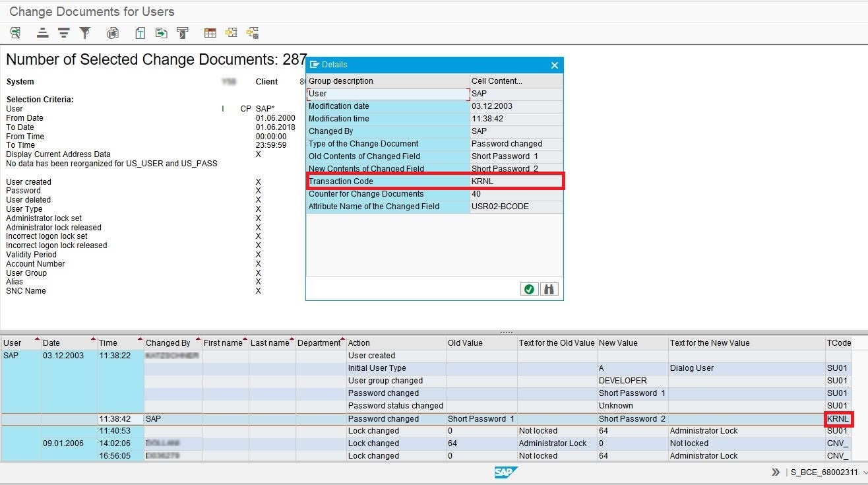The height and width of the screenshot is (485, 868).
Task: Click the 11:40:53 time cell
Action: point(120,431)
